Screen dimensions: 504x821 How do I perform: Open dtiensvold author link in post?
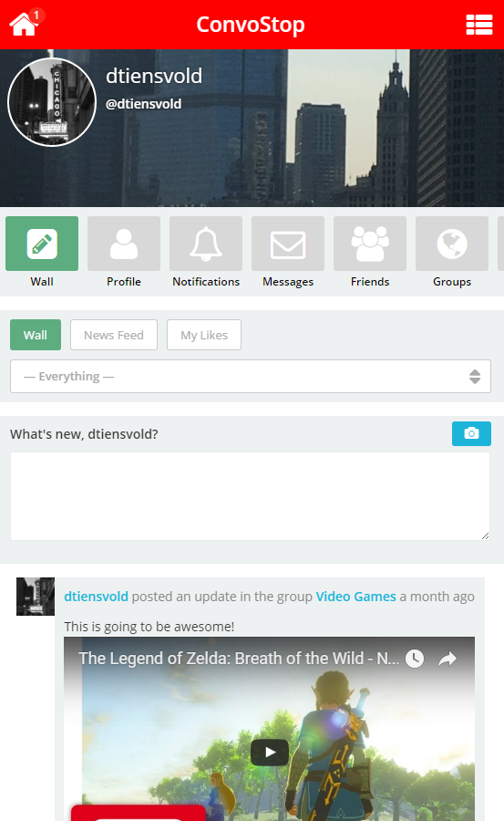(97, 597)
